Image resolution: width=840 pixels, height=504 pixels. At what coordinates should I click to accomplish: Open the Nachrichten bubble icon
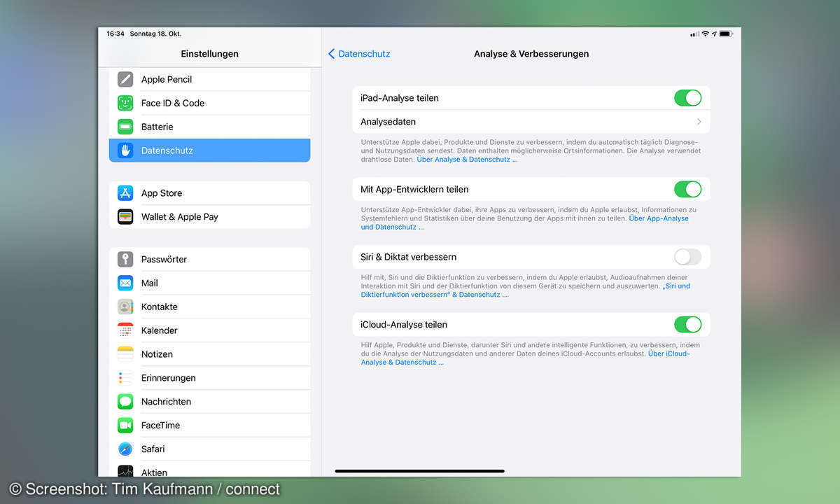click(x=125, y=402)
